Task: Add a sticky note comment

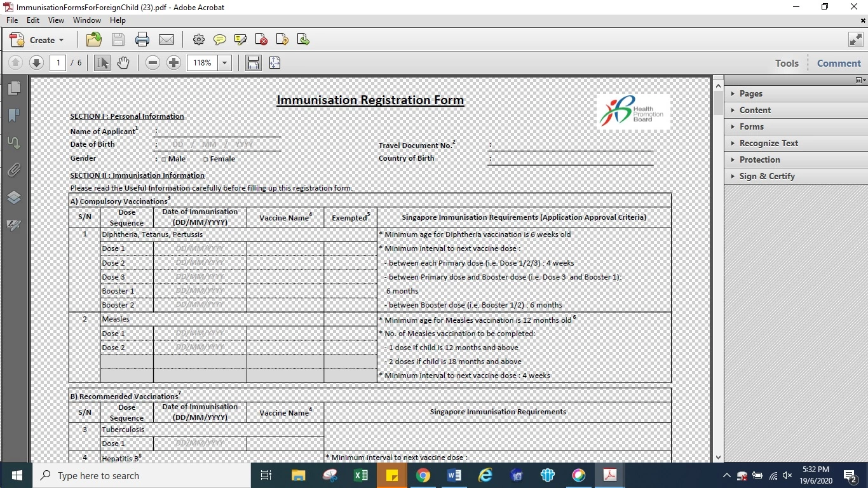Action: click(220, 39)
